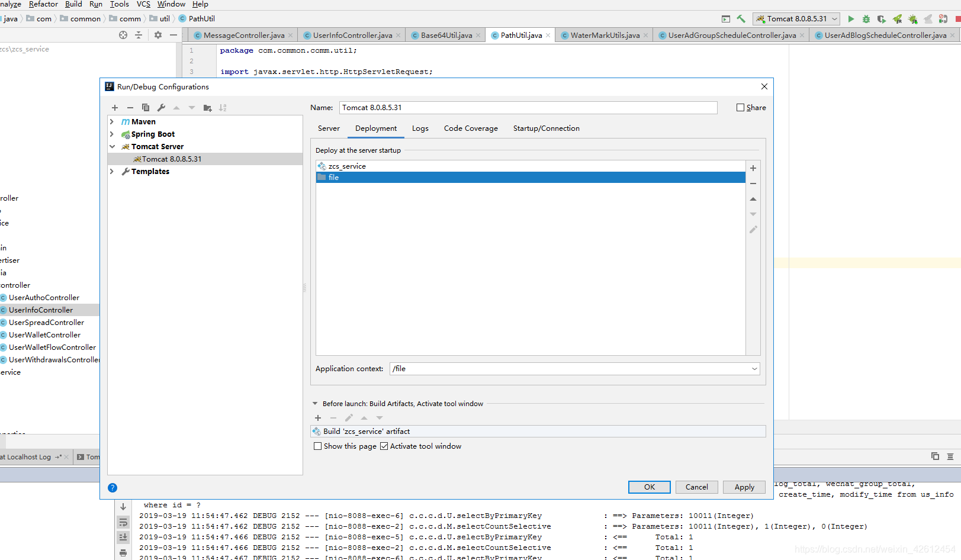961x560 pixels.
Task: Click Cancel button in dialog
Action: pyautogui.click(x=697, y=487)
